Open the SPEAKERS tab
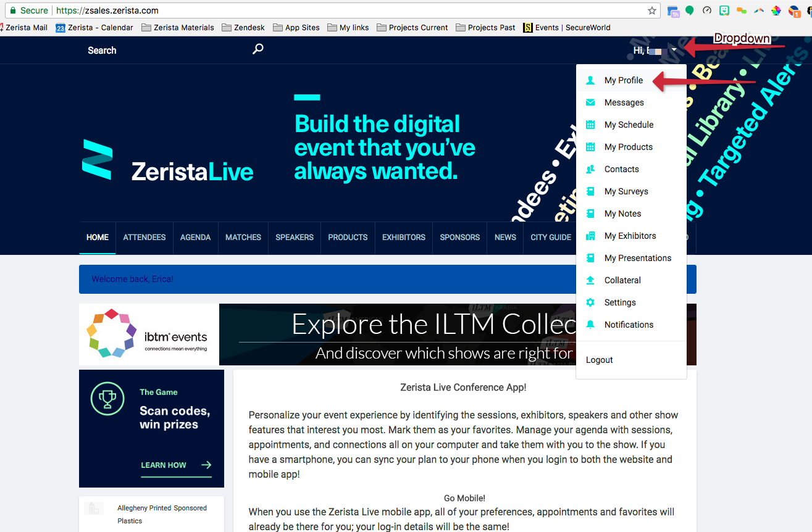Screen dimensions: 812x532 coord(295,238)
